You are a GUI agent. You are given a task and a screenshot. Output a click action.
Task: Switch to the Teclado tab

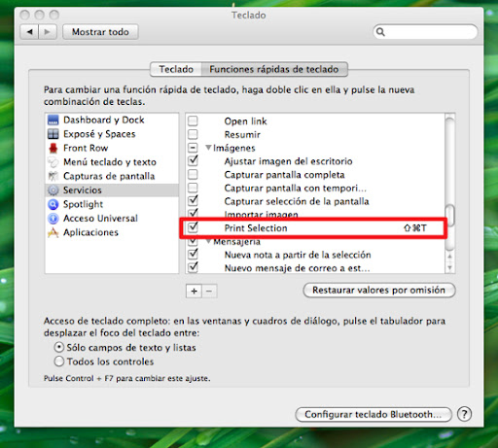(x=176, y=69)
